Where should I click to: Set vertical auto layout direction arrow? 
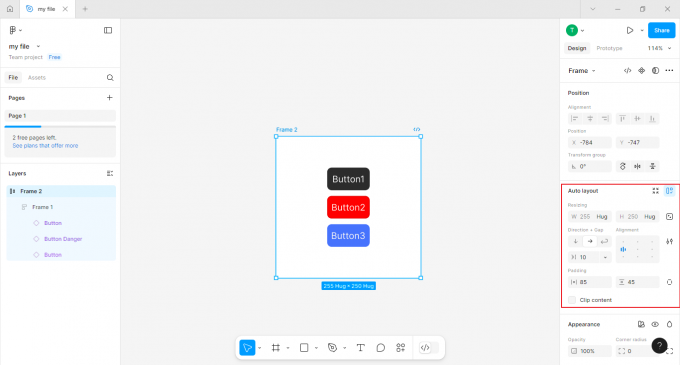point(575,241)
